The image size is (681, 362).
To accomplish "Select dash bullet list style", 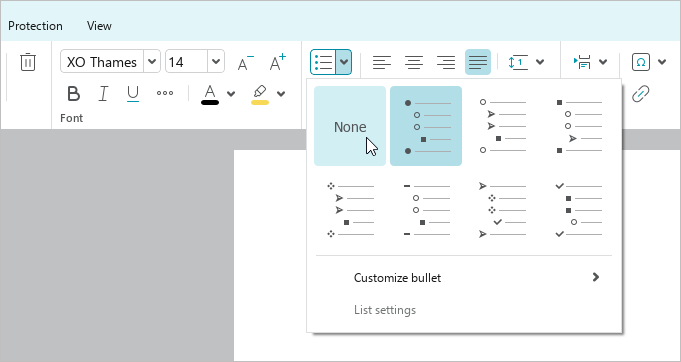I will [426, 210].
